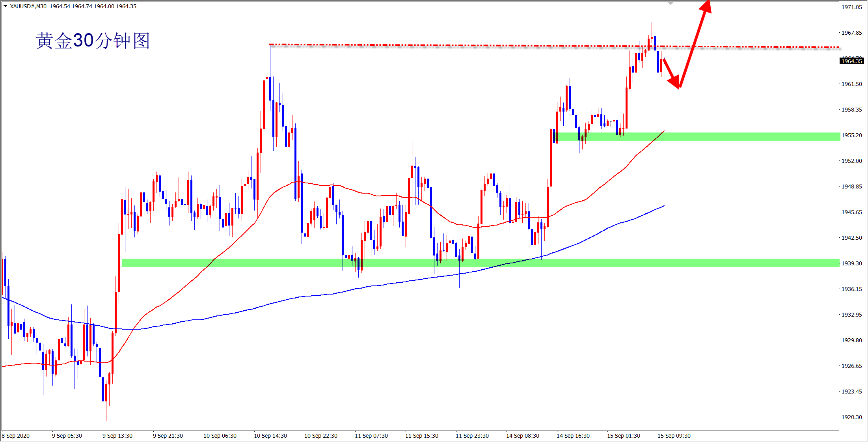Screen dimensions: 868x442
Task: Click the XAUUSD#,M30 symbol header text
Action: (28, 6)
